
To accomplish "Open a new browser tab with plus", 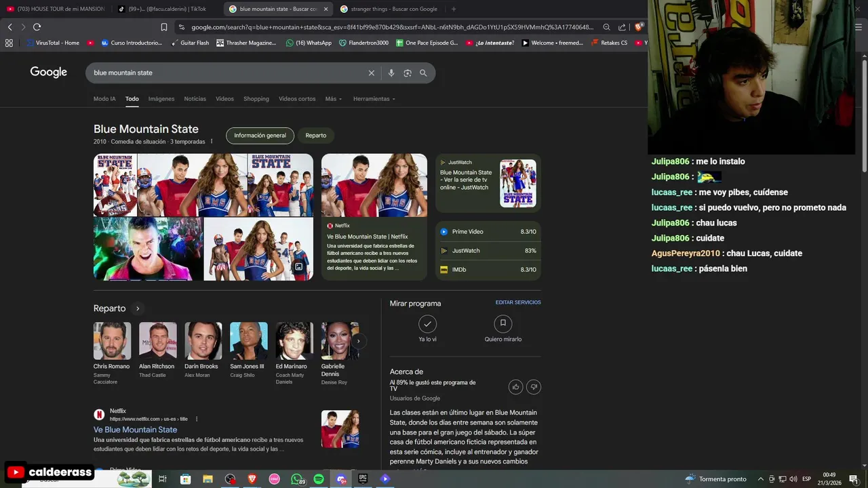I will (x=454, y=9).
